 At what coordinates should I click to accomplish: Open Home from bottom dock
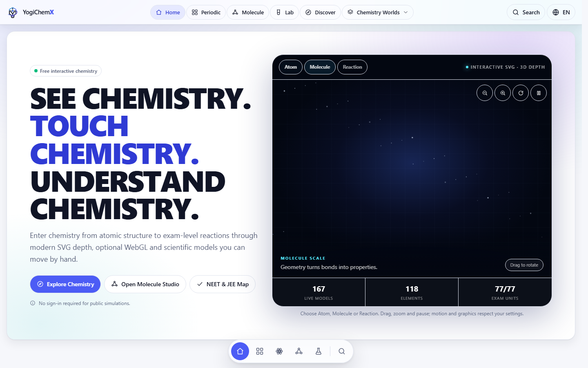(240, 351)
